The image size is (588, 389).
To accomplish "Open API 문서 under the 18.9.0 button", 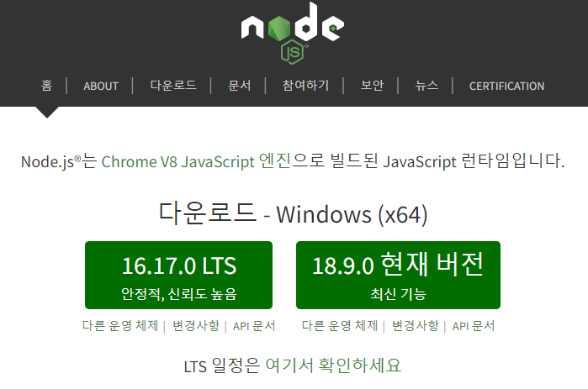I will click(474, 326).
